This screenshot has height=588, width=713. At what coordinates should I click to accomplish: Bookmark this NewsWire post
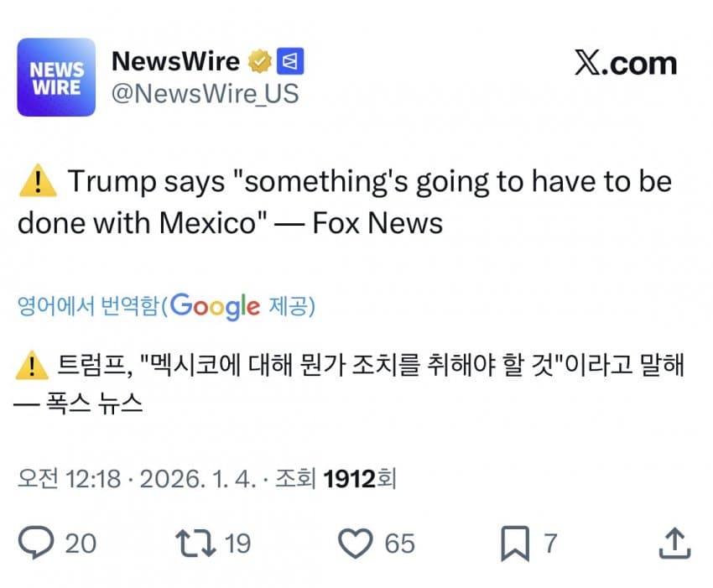[x=514, y=544]
